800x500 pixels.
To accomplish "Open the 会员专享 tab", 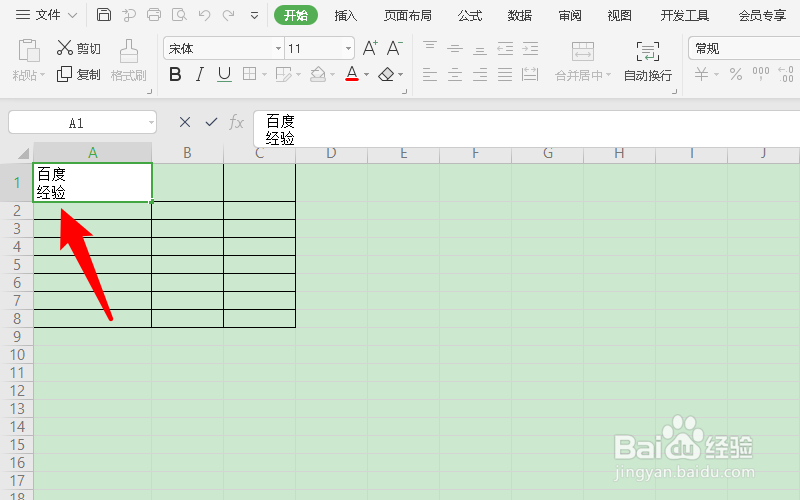I will click(762, 16).
